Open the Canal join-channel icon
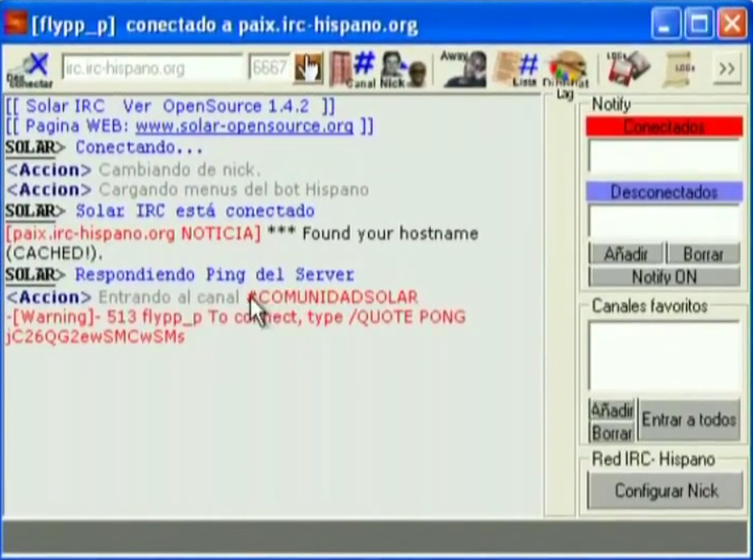 (x=353, y=70)
